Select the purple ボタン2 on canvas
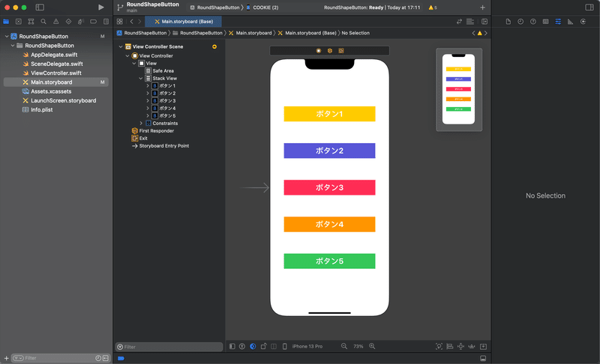 click(329, 151)
